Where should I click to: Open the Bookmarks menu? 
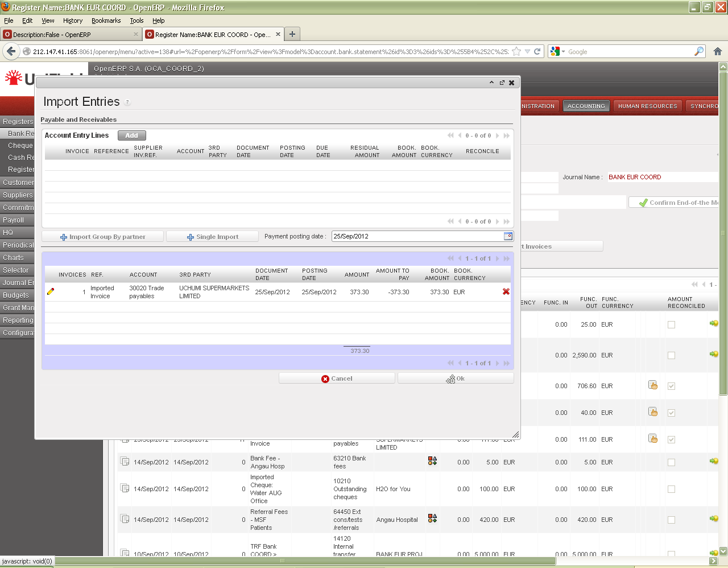[106, 20]
